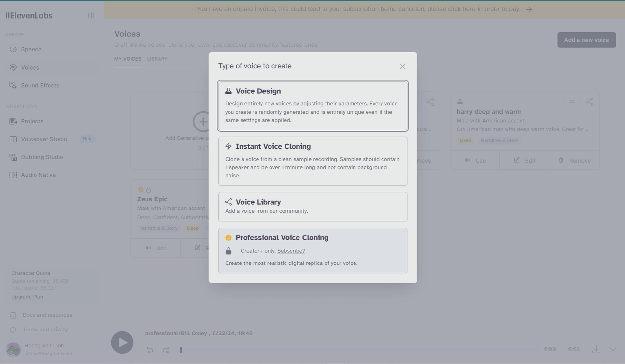
Task: Rewind the audio 10 seconds
Action: pos(150,350)
